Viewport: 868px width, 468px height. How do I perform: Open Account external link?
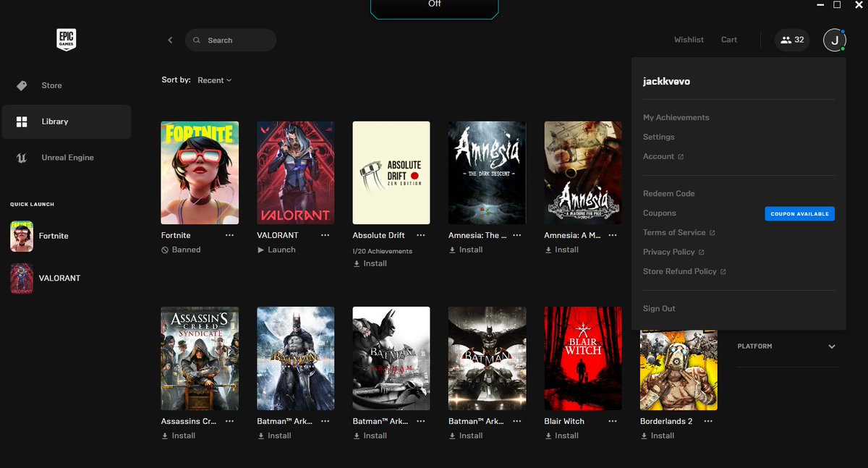pyautogui.click(x=663, y=156)
